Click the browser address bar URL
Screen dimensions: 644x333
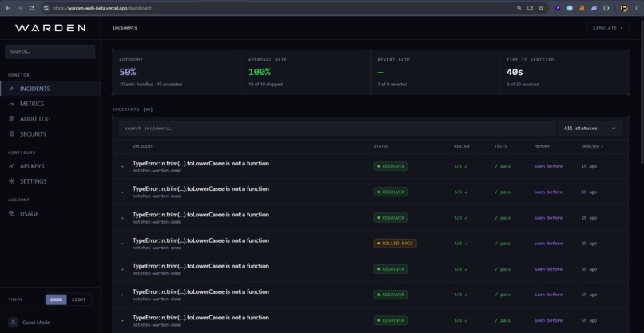click(x=101, y=8)
